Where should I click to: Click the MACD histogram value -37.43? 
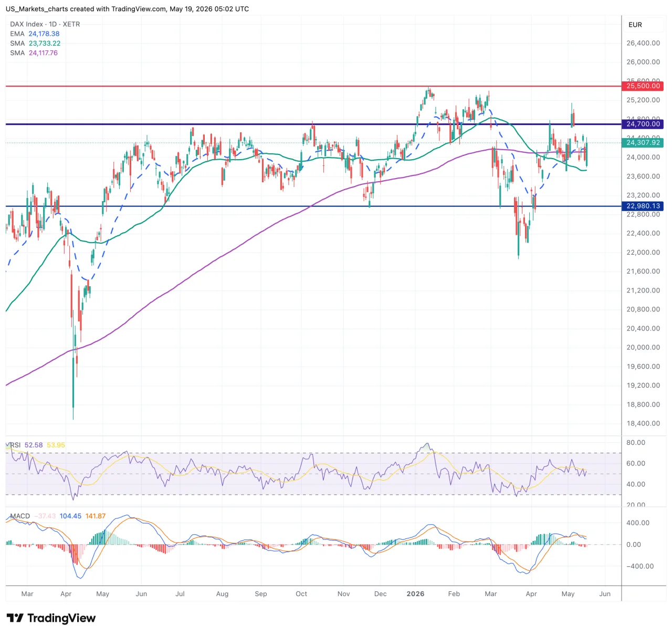pos(45,516)
